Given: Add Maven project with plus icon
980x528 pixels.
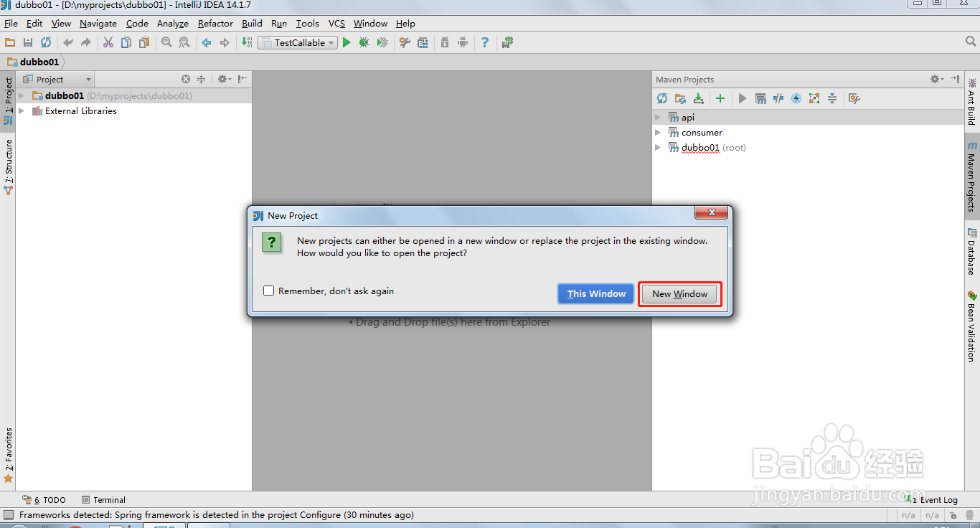Looking at the screenshot, I should coord(720,98).
